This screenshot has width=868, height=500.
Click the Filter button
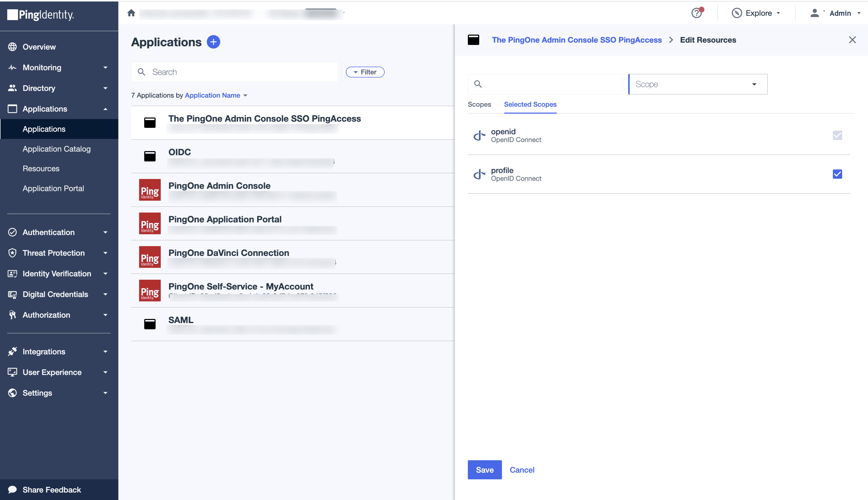pos(365,72)
